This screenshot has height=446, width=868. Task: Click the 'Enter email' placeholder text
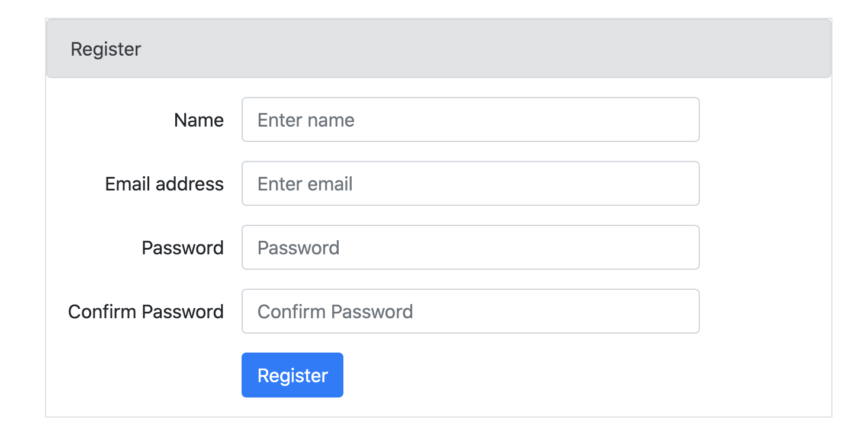305,184
